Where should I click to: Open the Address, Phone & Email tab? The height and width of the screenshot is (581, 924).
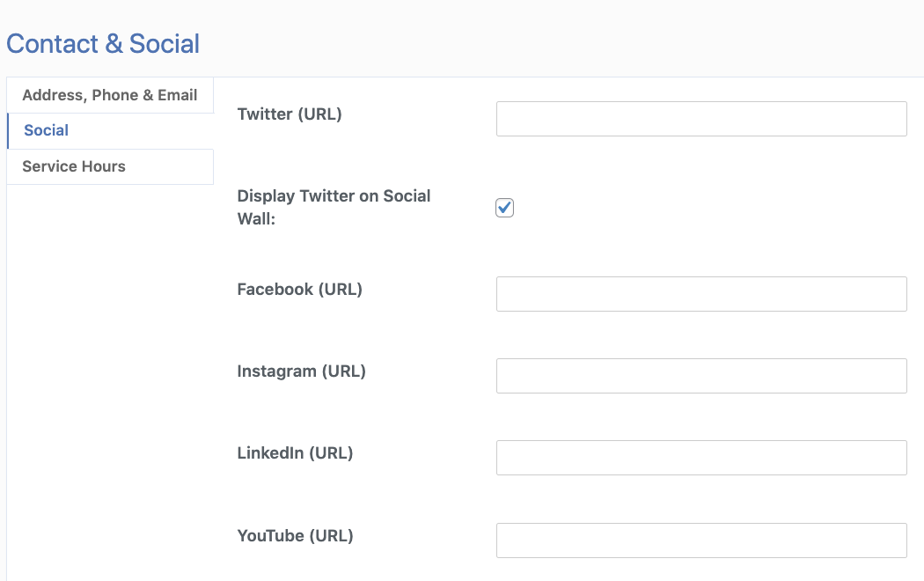[109, 95]
